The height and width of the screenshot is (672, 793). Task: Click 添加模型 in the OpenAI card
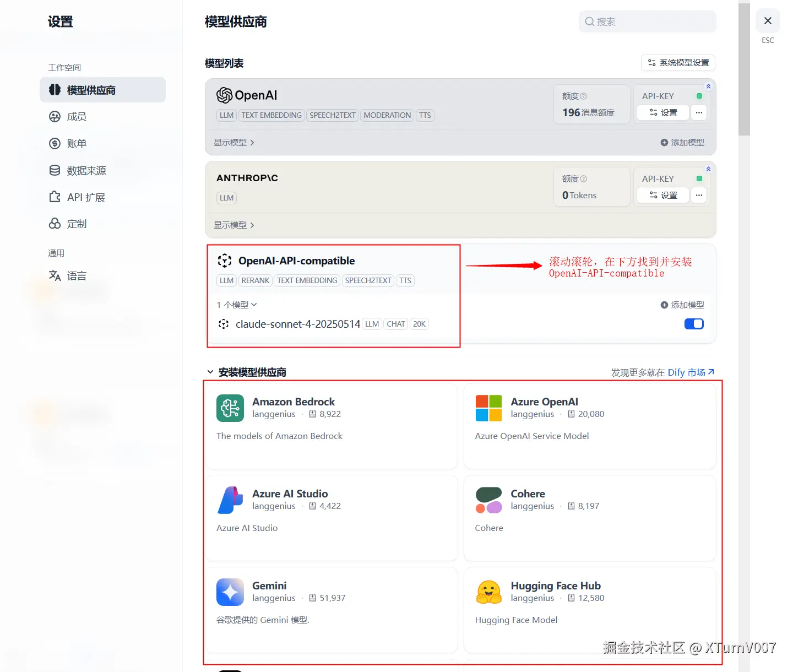682,143
